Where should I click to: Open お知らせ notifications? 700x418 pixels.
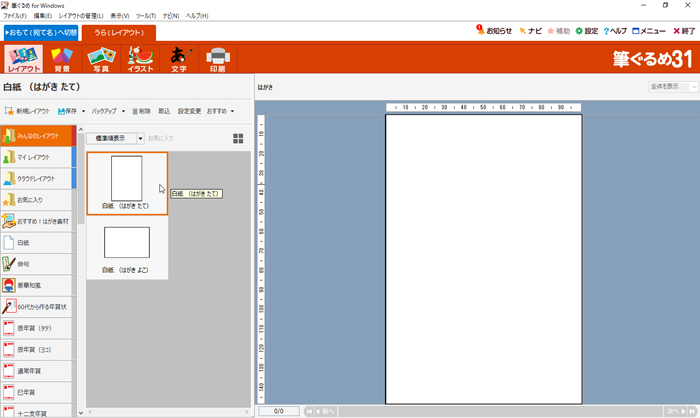(494, 31)
